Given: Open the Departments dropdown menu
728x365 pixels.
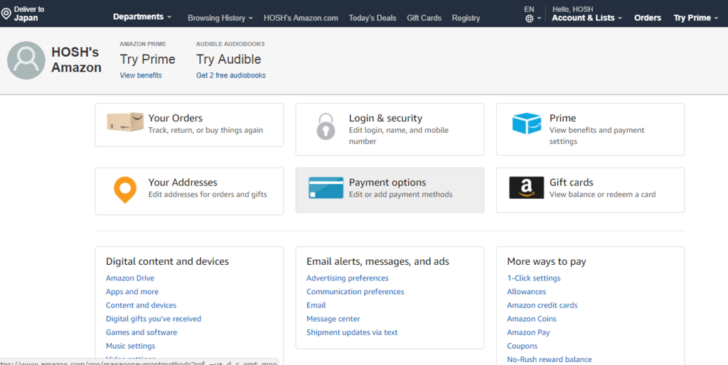Looking at the screenshot, I should point(142,17).
